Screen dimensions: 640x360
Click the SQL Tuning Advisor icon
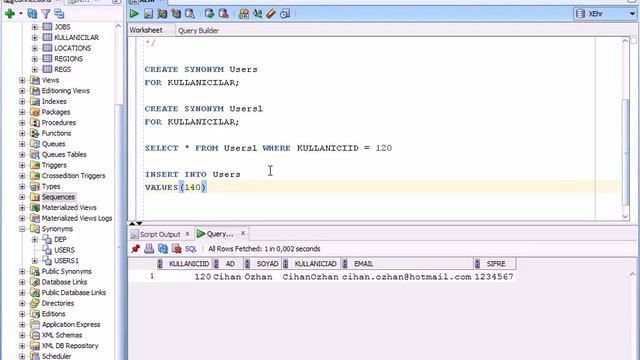[x=190, y=14]
